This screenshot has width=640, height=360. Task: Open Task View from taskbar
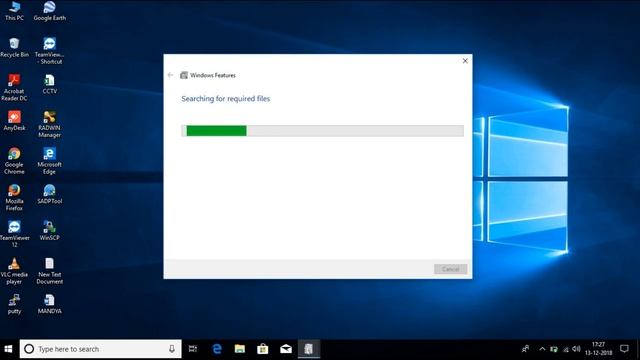tap(193, 349)
